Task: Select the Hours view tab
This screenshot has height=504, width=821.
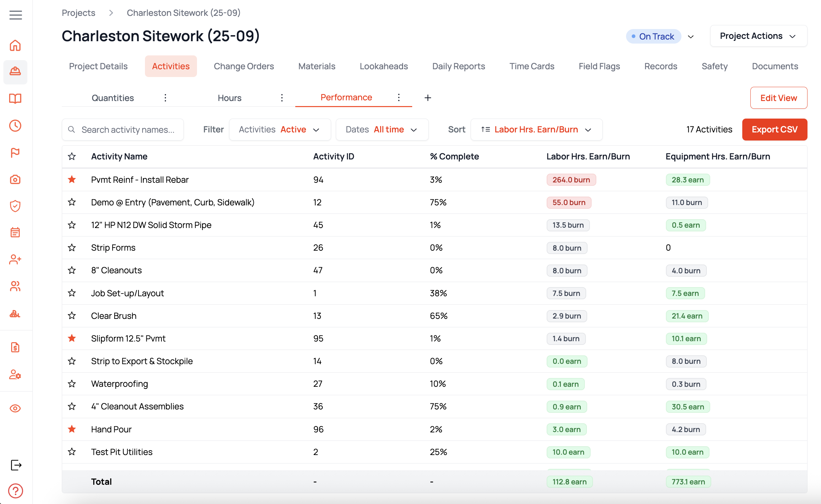Action: pos(229,98)
